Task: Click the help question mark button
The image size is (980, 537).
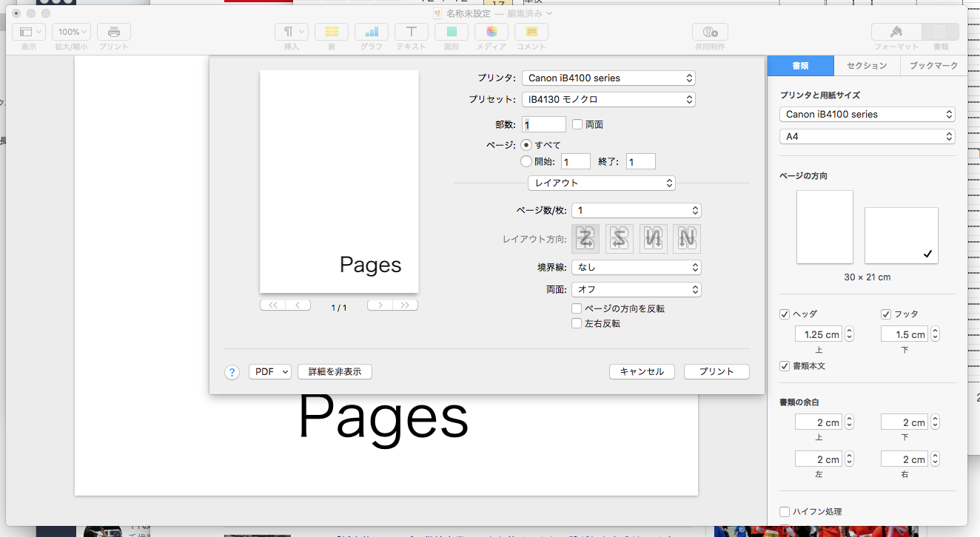Action: (232, 372)
